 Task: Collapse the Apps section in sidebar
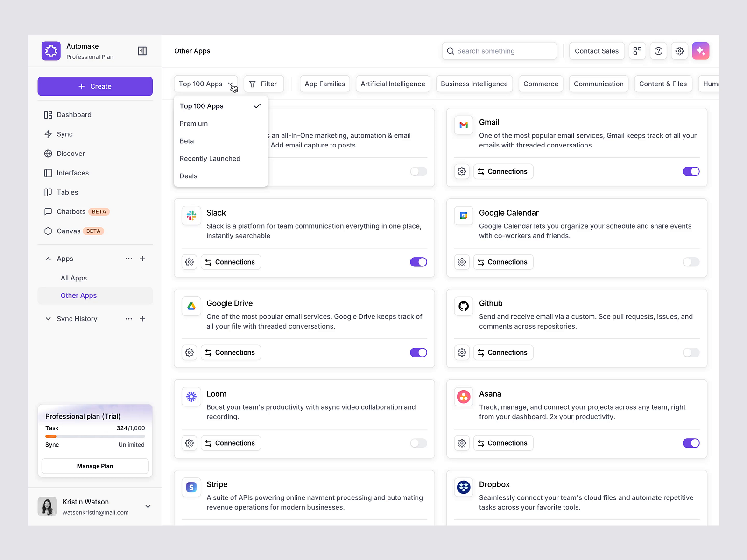[x=48, y=258]
